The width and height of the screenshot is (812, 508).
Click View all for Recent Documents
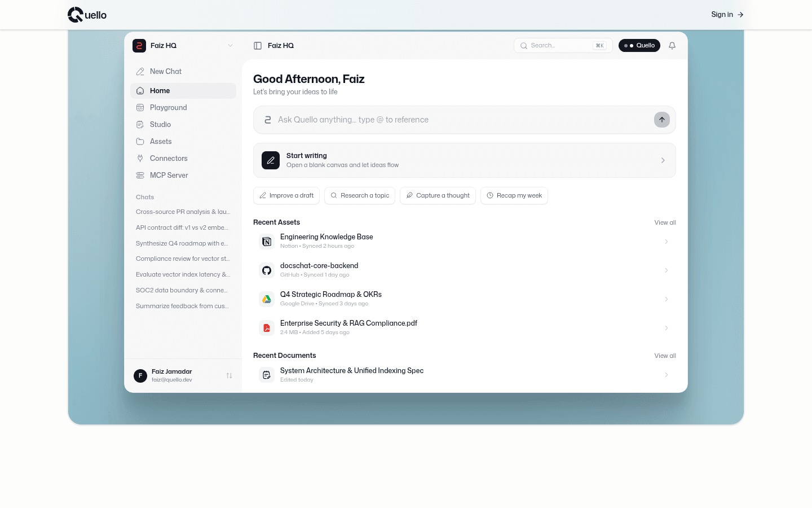coord(665,356)
